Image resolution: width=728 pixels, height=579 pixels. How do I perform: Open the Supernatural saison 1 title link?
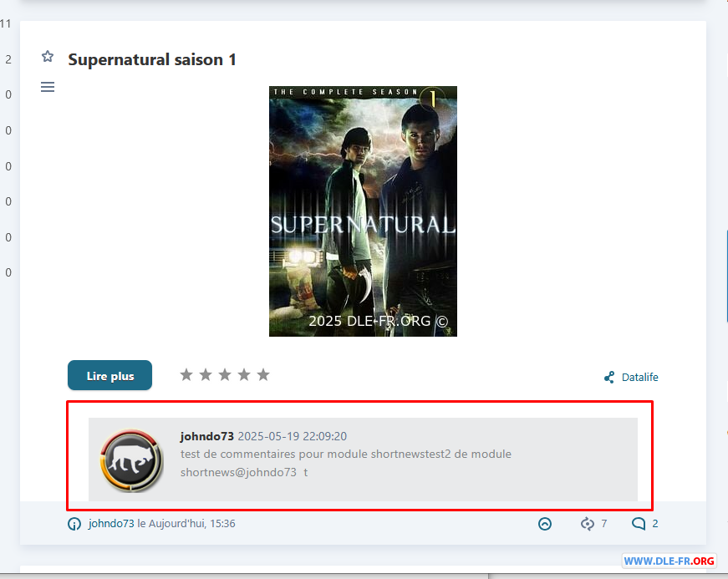152,60
